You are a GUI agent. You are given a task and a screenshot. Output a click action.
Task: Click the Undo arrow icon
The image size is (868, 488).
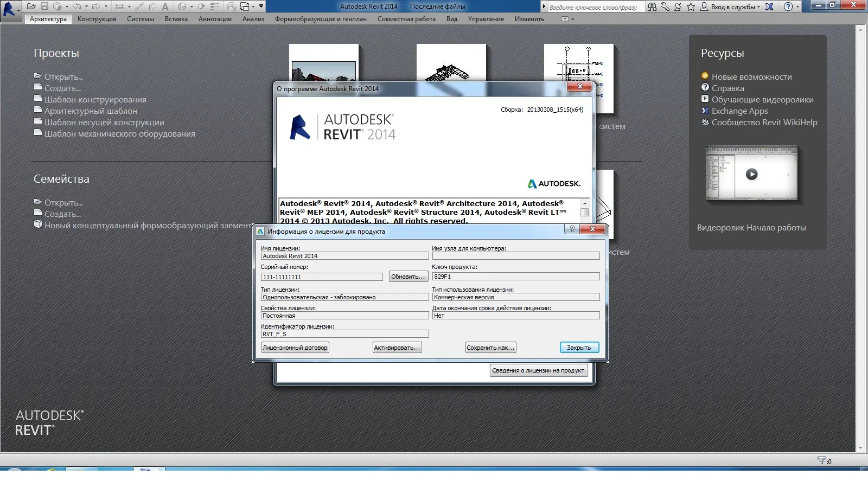tap(76, 7)
